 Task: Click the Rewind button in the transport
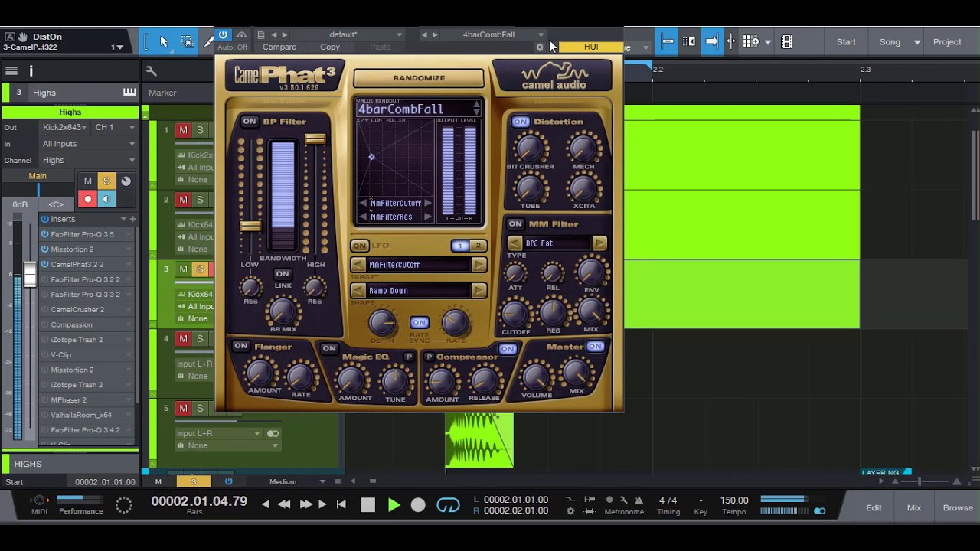pyautogui.click(x=284, y=505)
